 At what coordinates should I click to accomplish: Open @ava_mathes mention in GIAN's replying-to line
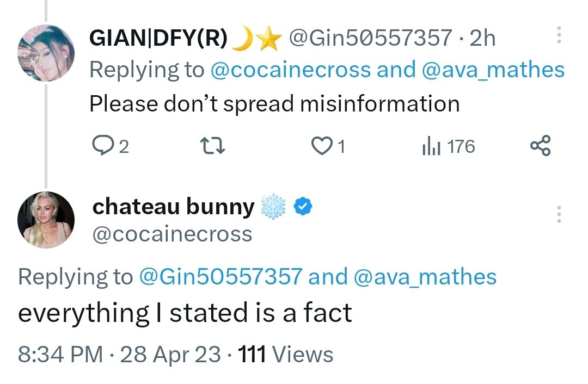coord(493,70)
